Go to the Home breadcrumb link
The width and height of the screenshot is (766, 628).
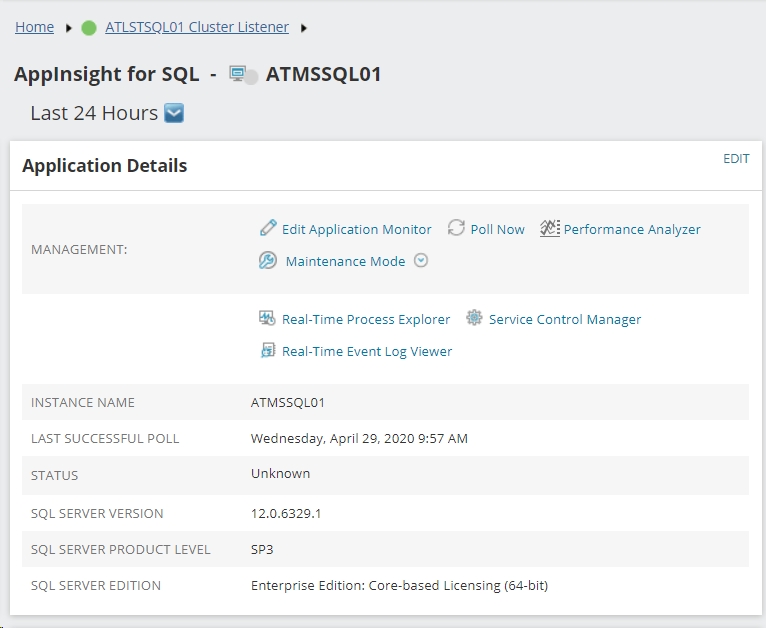tap(35, 27)
